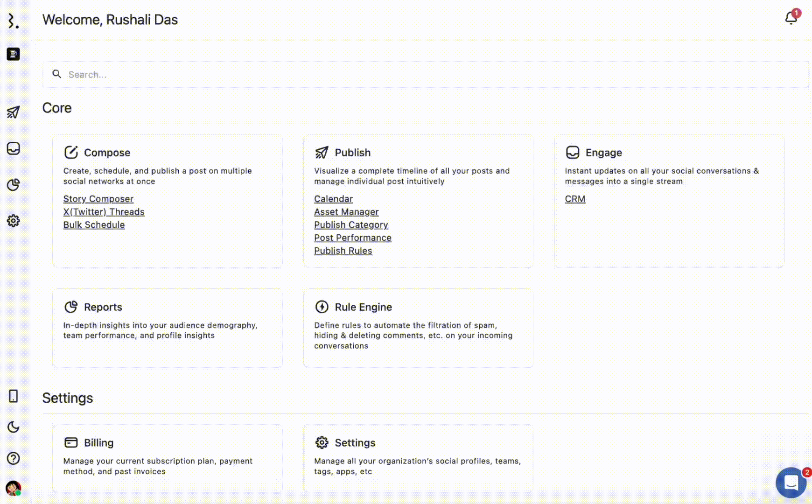This screenshot has width=812, height=504.
Task: Open the CRM link under Engage
Action: coord(575,199)
